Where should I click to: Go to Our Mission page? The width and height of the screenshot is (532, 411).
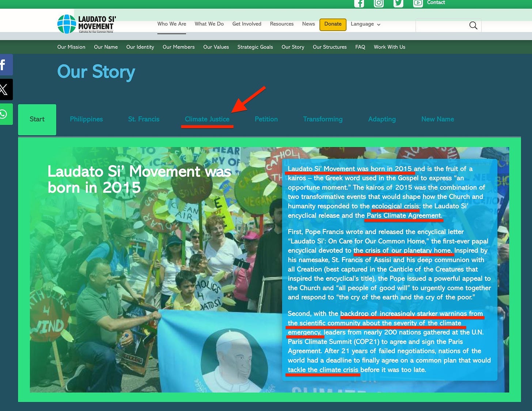point(71,47)
